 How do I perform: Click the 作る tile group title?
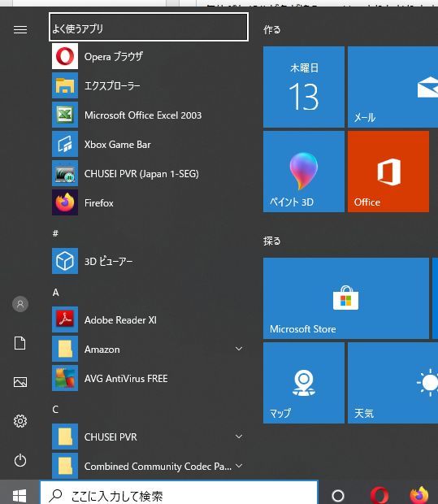pyautogui.click(x=272, y=29)
